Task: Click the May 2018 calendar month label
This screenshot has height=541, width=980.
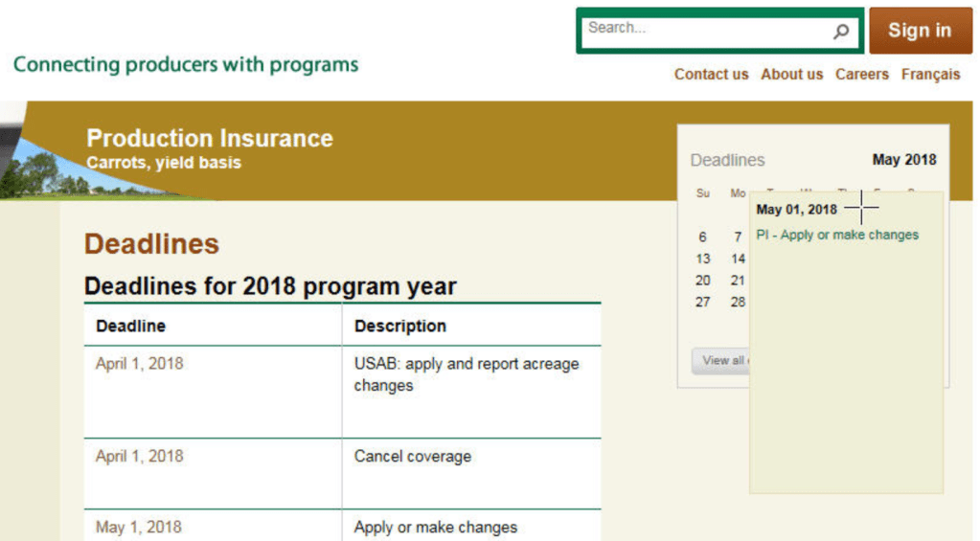Action: pos(903,160)
